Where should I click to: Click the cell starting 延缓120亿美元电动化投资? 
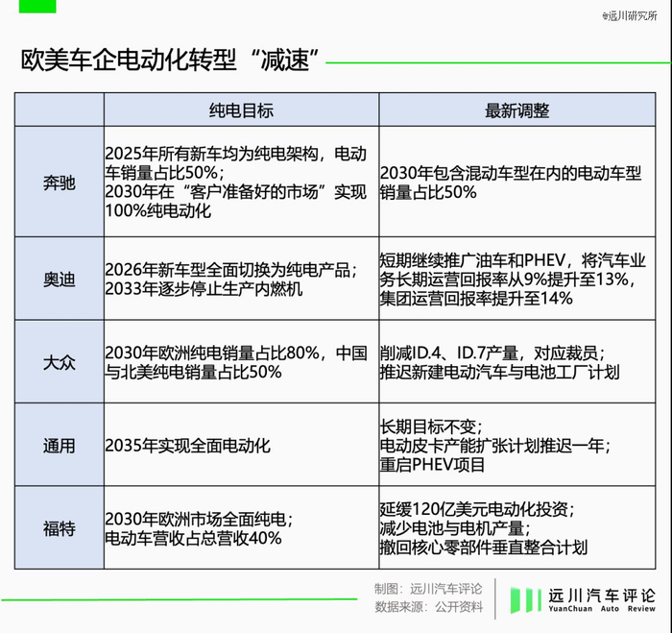[516, 528]
